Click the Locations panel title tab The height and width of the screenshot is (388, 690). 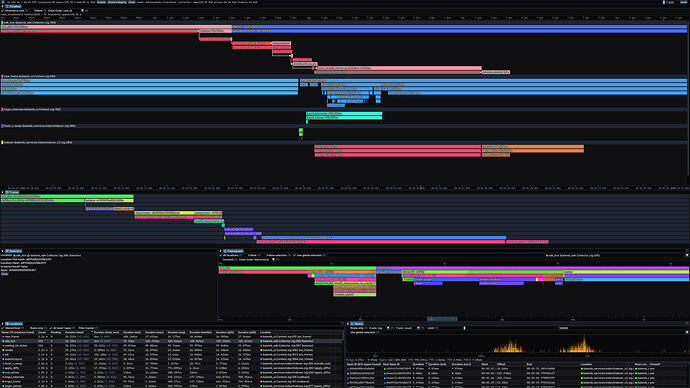tap(14, 324)
